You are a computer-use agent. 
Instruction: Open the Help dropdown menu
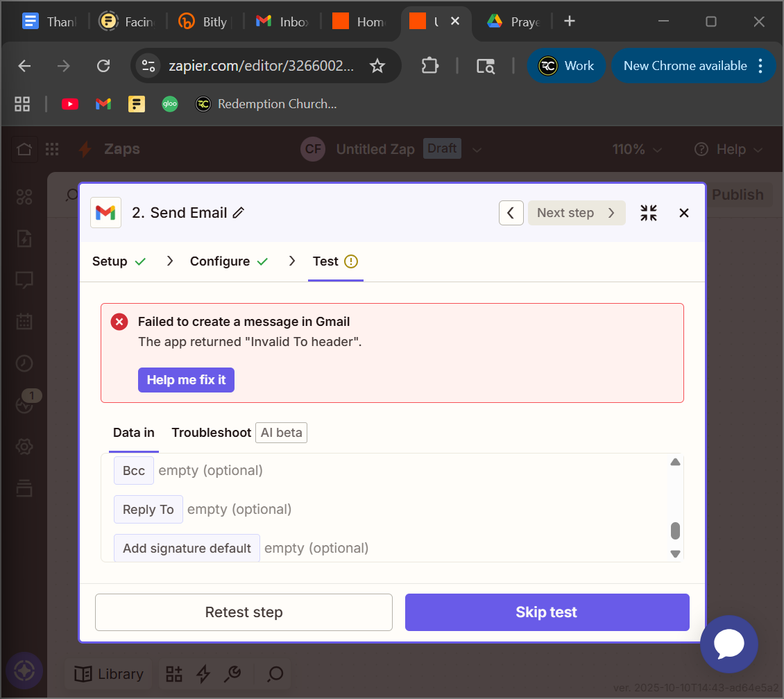728,149
